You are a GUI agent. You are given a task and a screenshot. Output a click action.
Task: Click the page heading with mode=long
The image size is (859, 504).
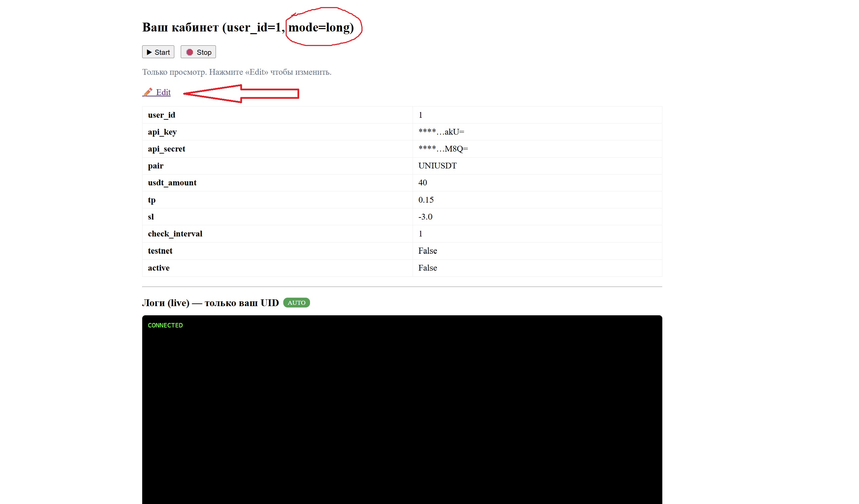click(x=248, y=27)
